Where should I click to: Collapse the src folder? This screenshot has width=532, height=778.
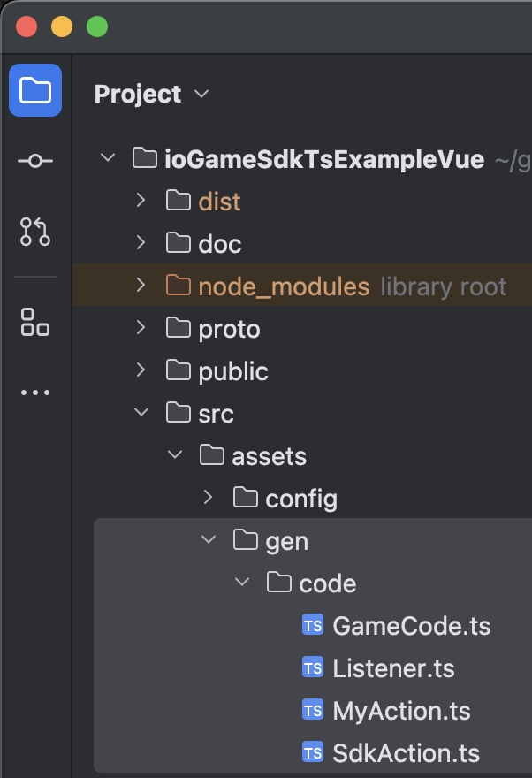(140, 413)
